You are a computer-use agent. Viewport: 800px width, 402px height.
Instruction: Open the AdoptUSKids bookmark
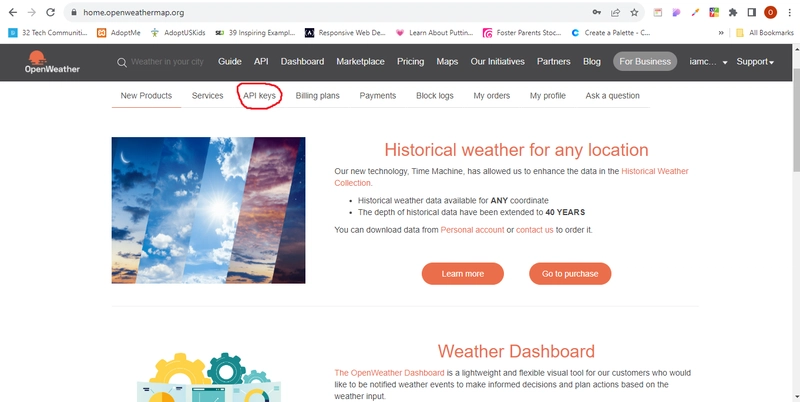click(x=178, y=33)
